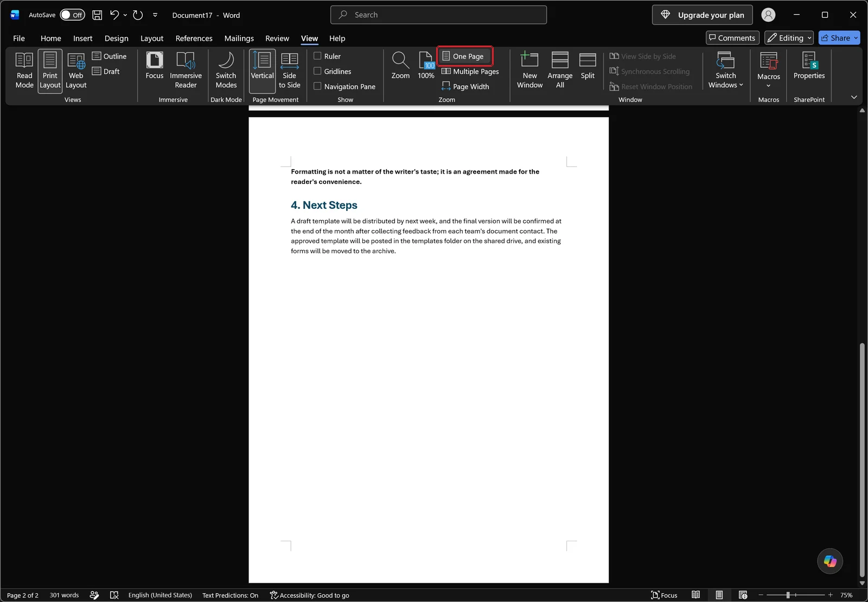Click English (United States) language status
The height and width of the screenshot is (602, 868).
[160, 595]
